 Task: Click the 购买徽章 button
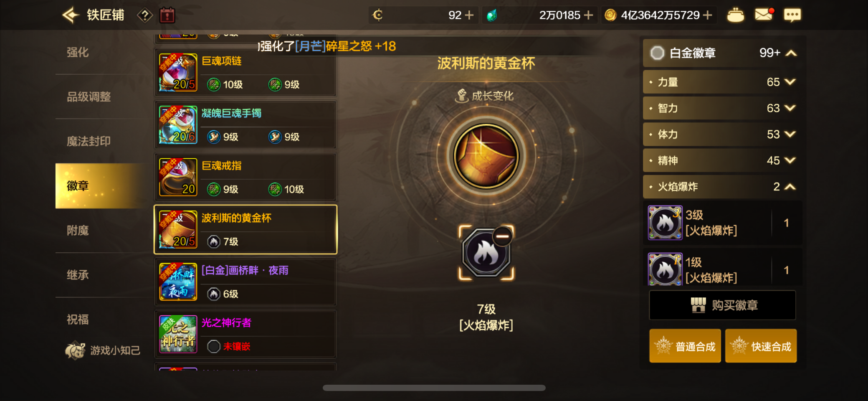722,305
